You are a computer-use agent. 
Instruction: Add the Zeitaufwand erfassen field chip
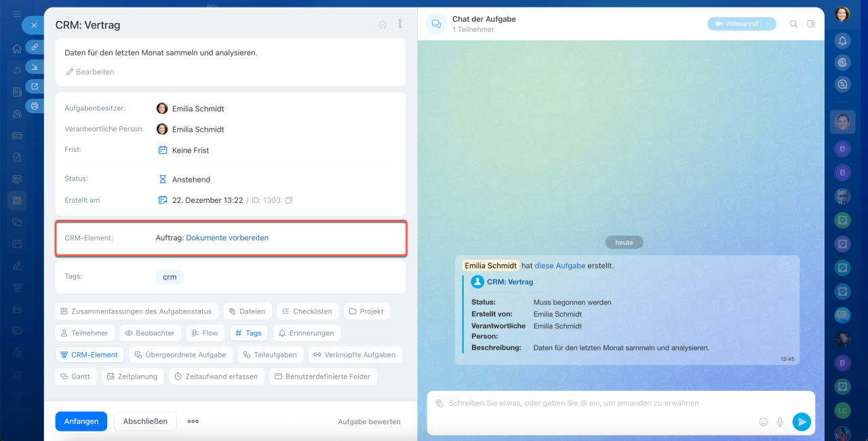point(217,377)
